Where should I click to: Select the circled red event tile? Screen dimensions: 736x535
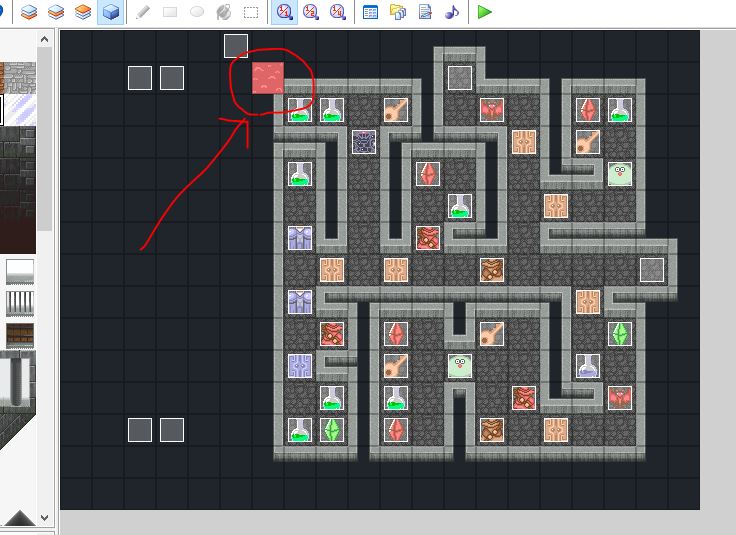pyautogui.click(x=268, y=78)
